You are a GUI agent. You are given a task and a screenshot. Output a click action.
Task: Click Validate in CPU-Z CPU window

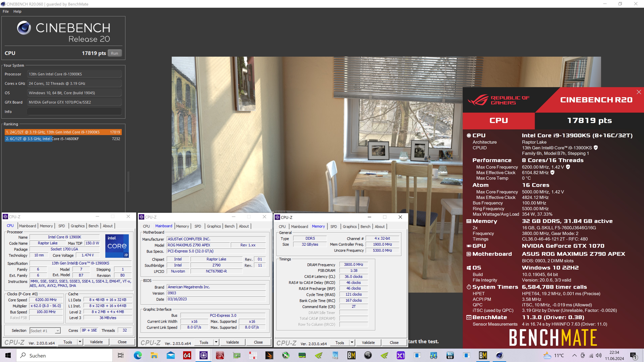click(96, 342)
